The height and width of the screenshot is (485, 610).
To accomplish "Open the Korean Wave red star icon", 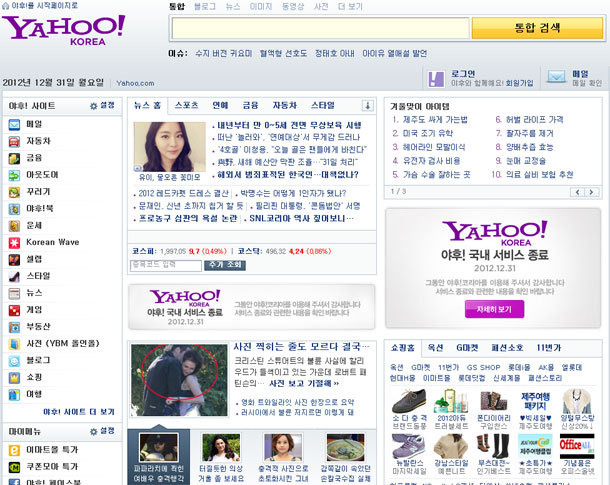I will coord(14,243).
